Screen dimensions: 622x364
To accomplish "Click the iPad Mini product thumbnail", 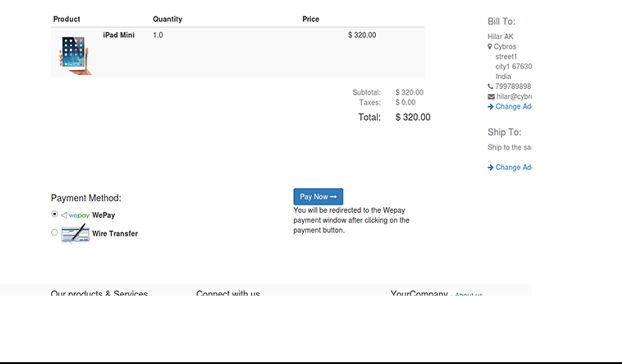I will pyautogui.click(x=75, y=54).
